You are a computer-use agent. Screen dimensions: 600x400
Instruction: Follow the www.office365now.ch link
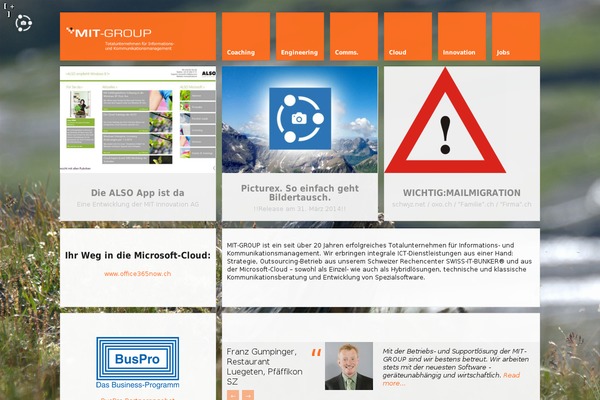pyautogui.click(x=137, y=274)
